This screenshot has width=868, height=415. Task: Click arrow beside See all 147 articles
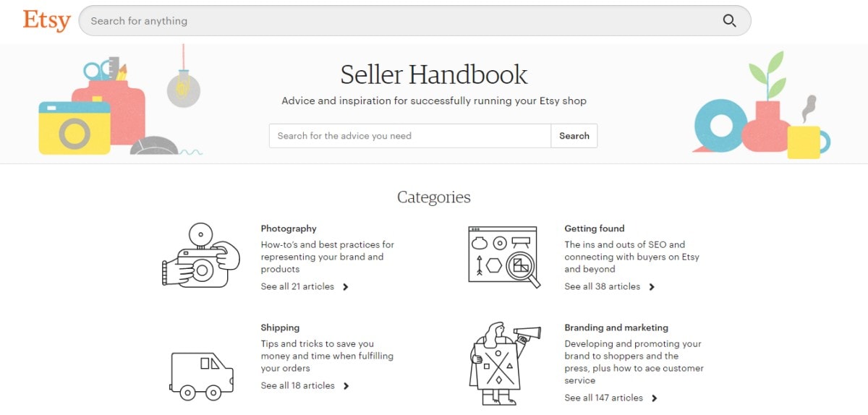coord(654,398)
